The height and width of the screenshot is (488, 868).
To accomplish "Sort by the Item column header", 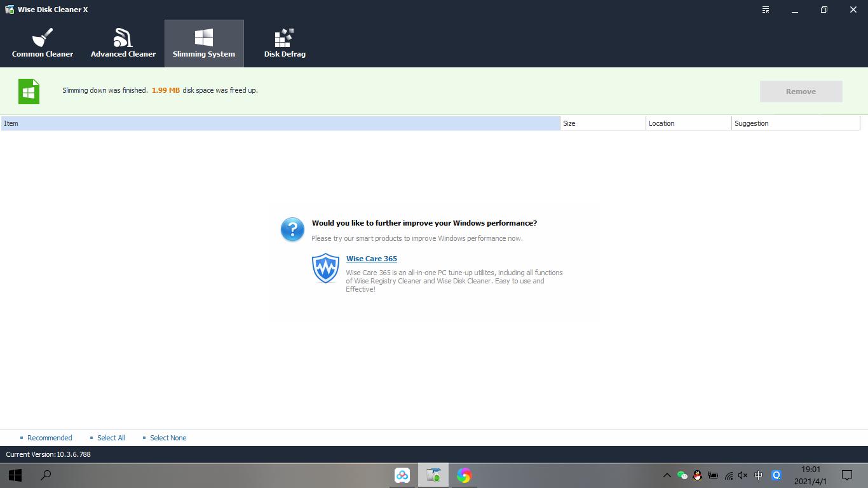I will point(280,123).
